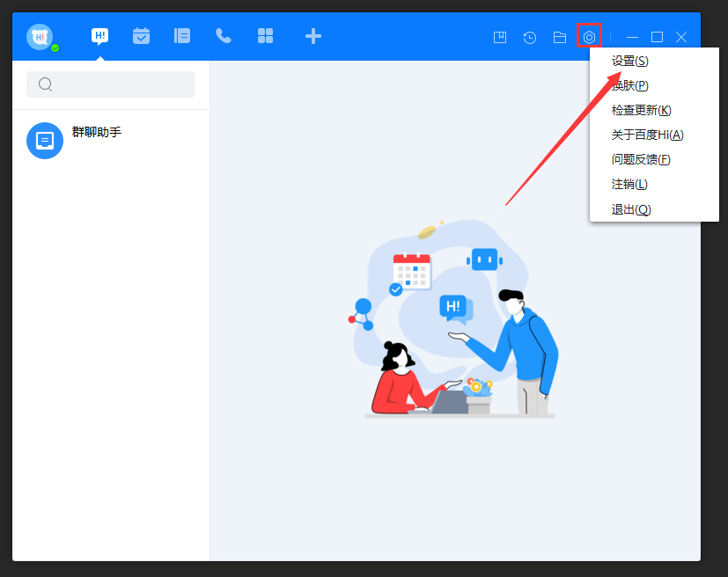
Task: Open the apps grid icon
Action: [265, 36]
